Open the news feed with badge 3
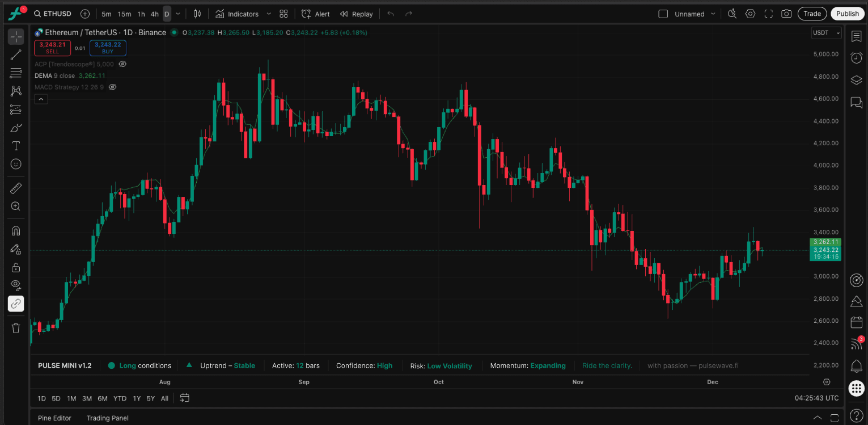Screen dimensions: 868x425 [856, 343]
